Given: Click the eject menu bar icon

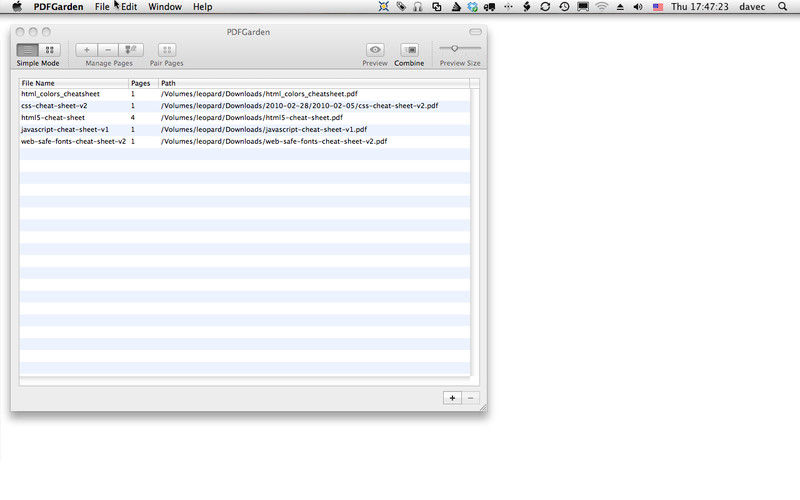Looking at the screenshot, I should coord(620,7).
